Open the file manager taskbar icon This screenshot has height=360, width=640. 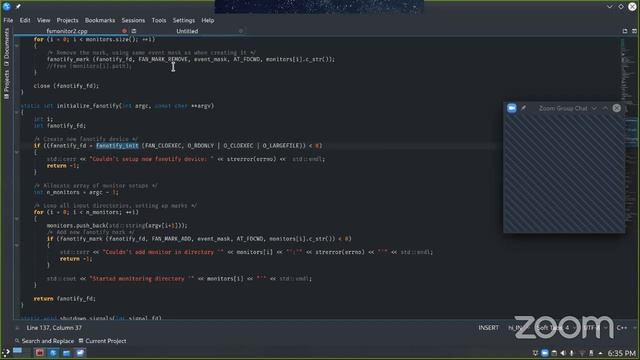click(x=67, y=353)
